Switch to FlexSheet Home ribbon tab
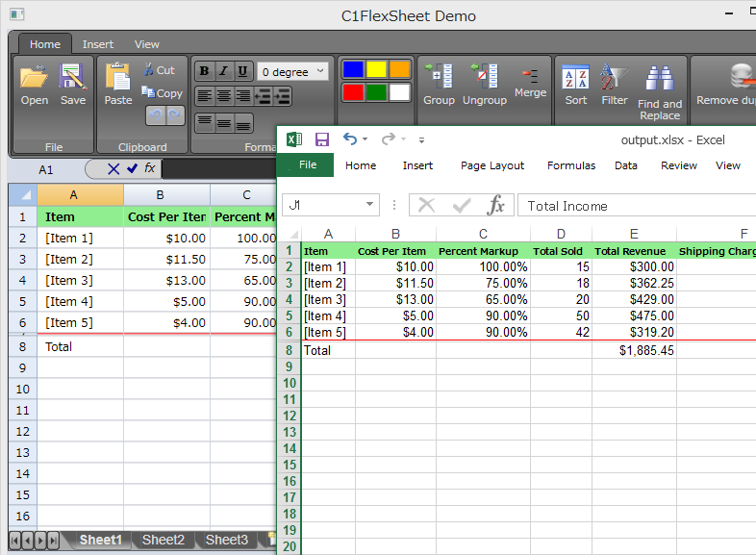The height and width of the screenshot is (555, 756). coord(45,44)
